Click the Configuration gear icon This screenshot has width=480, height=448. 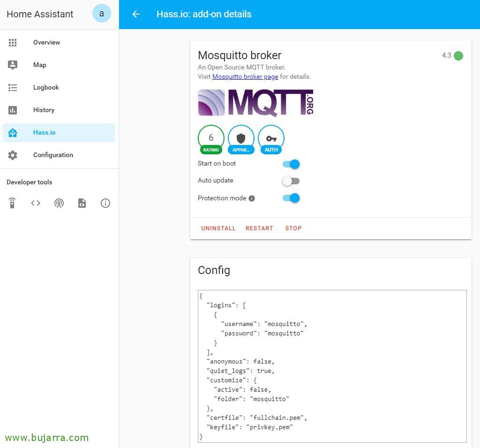pos(13,155)
